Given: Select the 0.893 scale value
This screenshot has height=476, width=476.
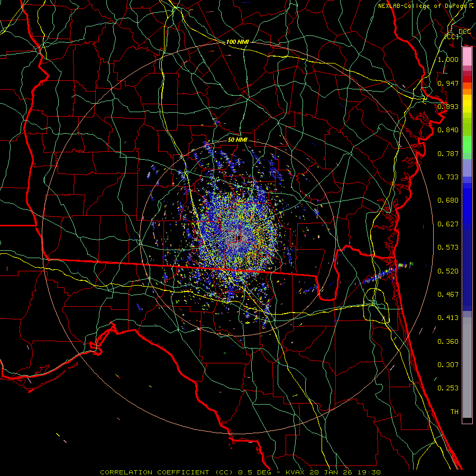Looking at the screenshot, I should [448, 106].
